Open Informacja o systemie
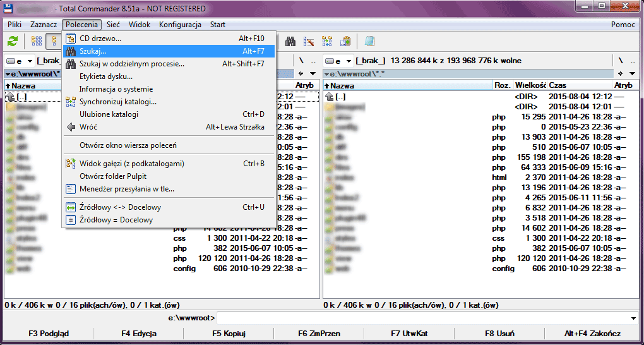 click(169, 89)
